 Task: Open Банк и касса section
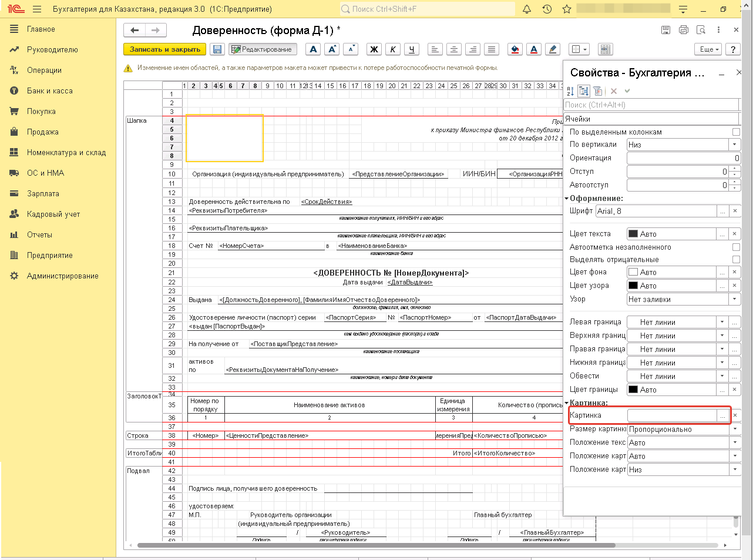50,91
